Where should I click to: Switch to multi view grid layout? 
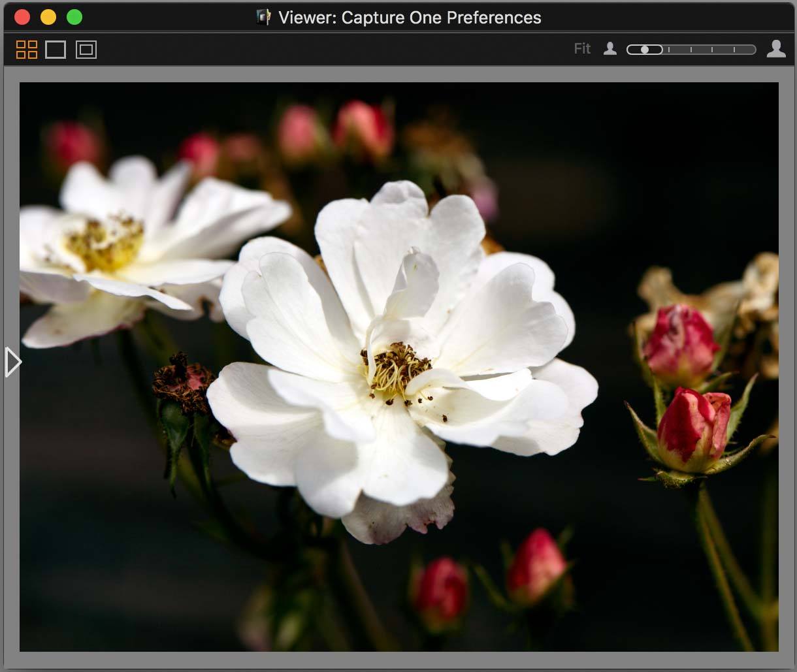coord(27,50)
